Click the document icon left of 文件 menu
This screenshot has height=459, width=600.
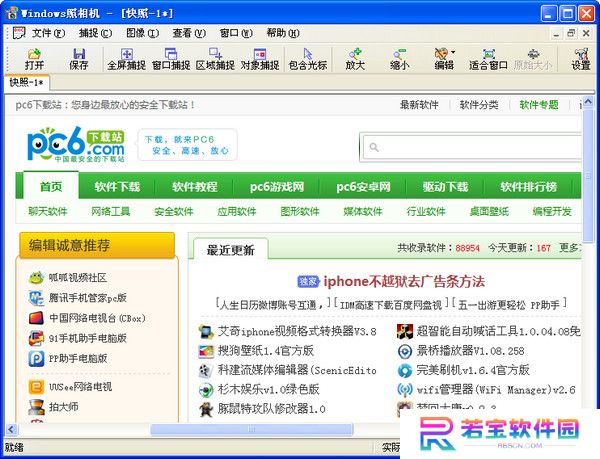coord(19,33)
